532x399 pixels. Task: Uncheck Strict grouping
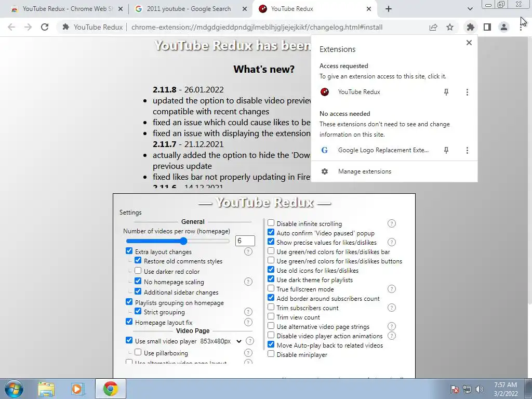pos(138,312)
